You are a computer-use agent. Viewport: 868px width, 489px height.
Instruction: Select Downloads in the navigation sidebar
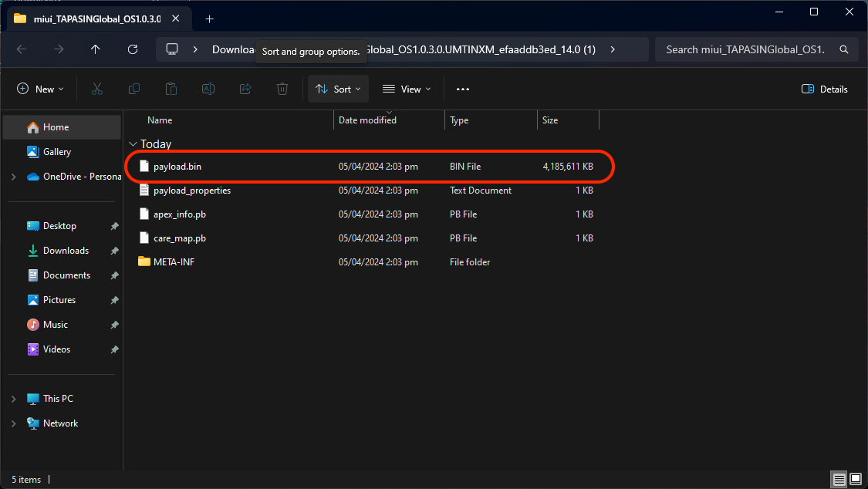66,251
